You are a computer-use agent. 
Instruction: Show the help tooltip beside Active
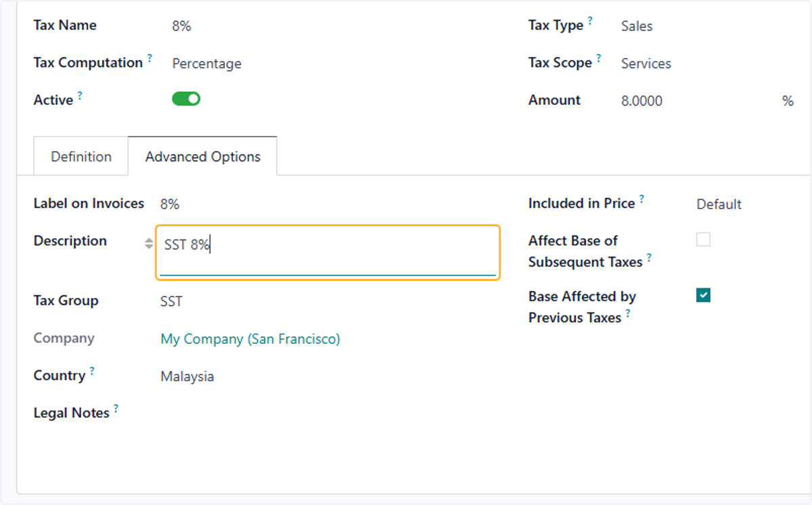coord(80,95)
